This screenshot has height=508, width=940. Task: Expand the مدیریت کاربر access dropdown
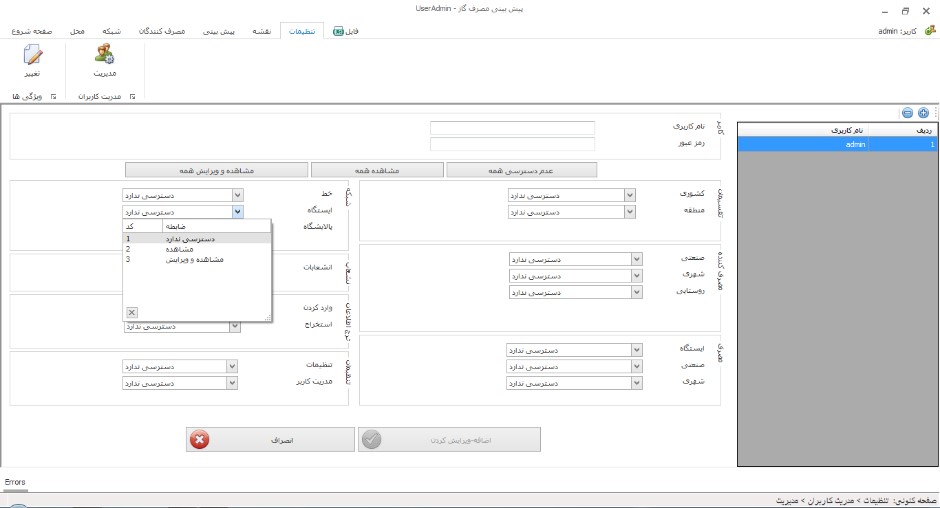pyautogui.click(x=231, y=383)
